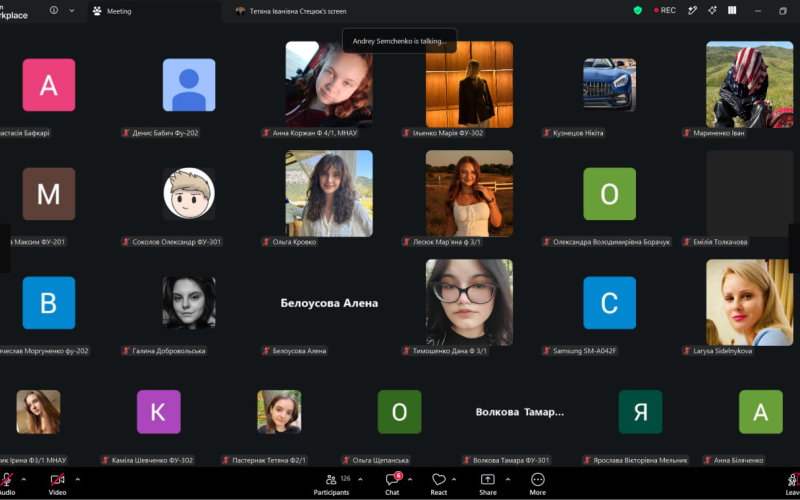Click muted mic icon beside Анна Коржан
Screen dimensions: 800x500
pyautogui.click(x=266, y=133)
